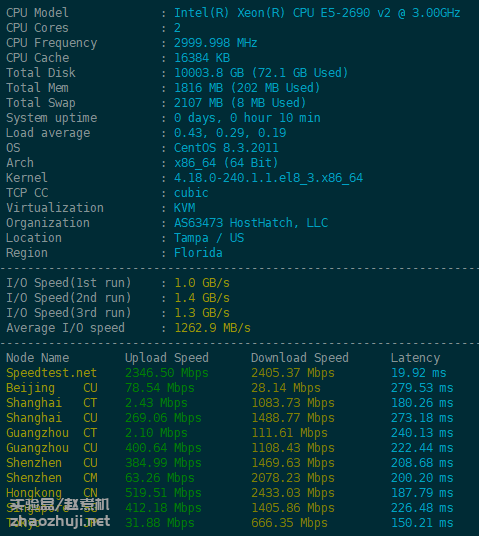Select the I/O Speed 2nd run value
This screenshot has height=536, width=479.
(202, 298)
